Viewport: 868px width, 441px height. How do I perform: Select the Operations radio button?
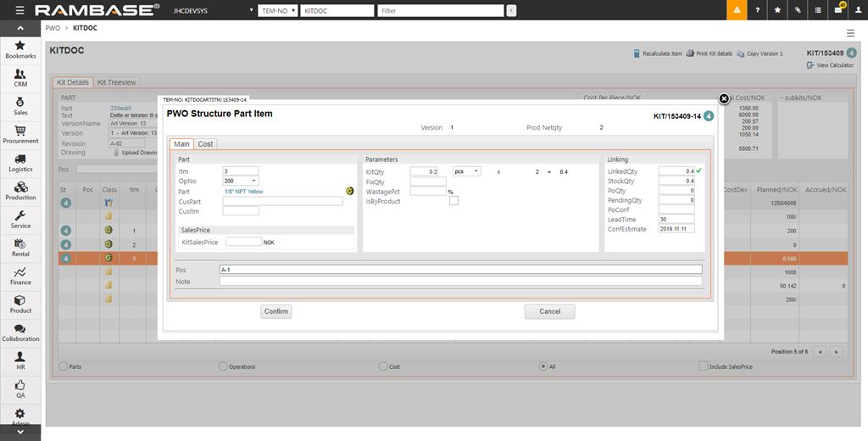click(223, 366)
